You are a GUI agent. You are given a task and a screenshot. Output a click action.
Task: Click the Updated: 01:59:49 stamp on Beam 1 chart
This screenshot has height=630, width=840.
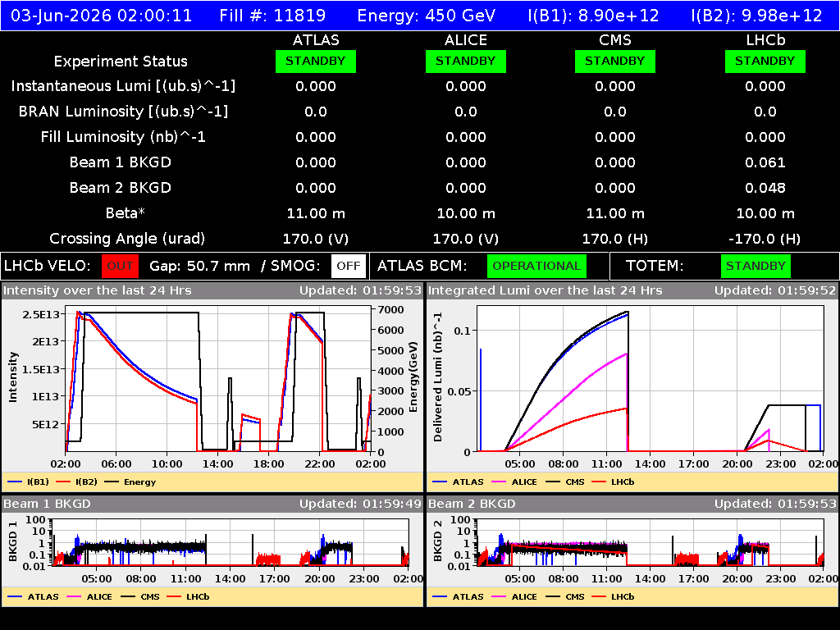(x=360, y=504)
